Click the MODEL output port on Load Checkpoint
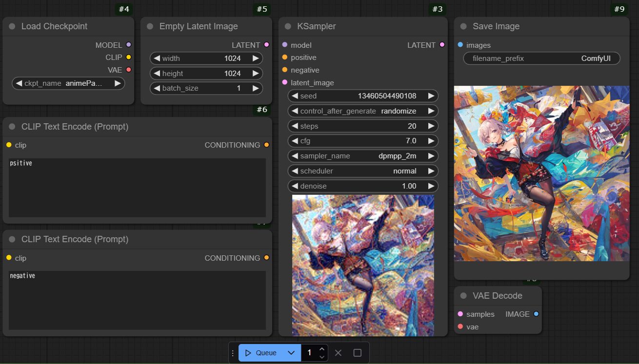 coord(129,45)
